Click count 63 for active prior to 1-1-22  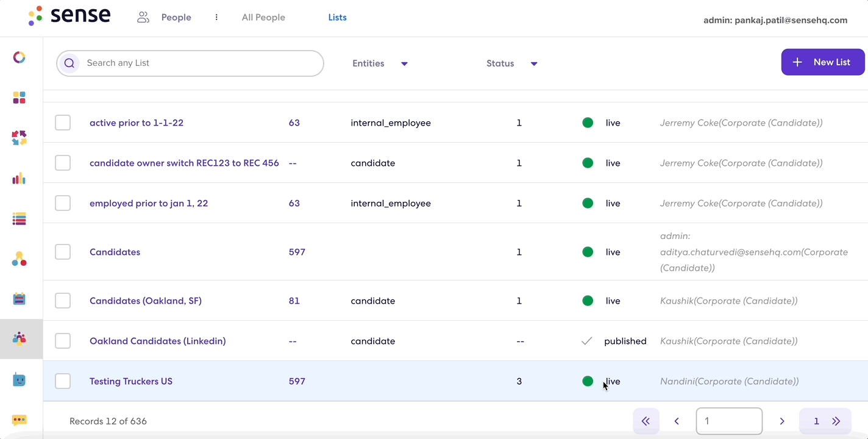point(294,123)
